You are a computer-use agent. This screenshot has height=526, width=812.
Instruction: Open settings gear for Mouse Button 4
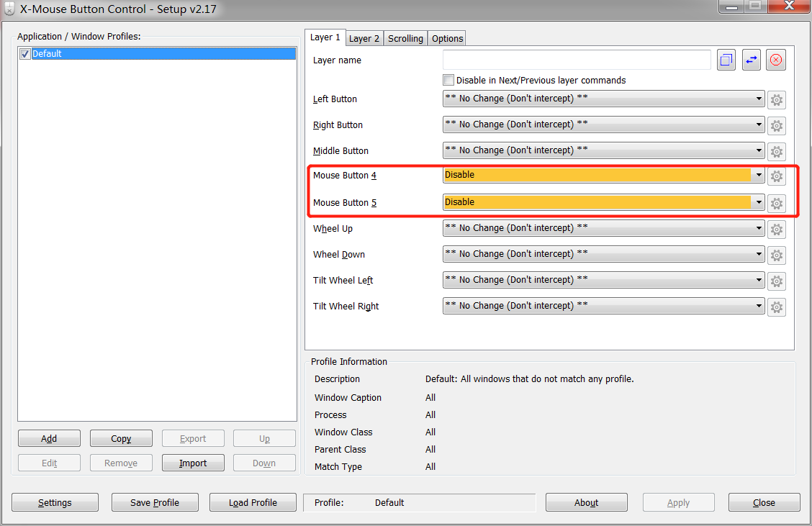776,176
